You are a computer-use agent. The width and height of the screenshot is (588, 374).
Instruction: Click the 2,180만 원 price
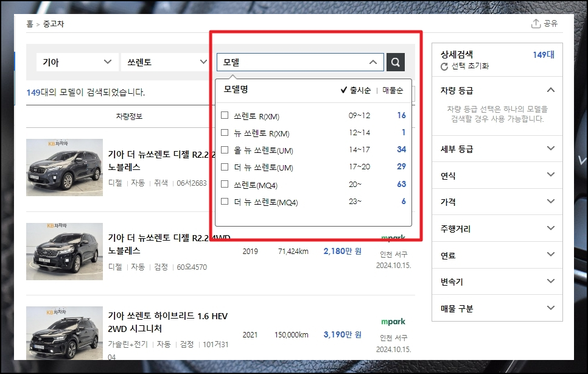(342, 251)
